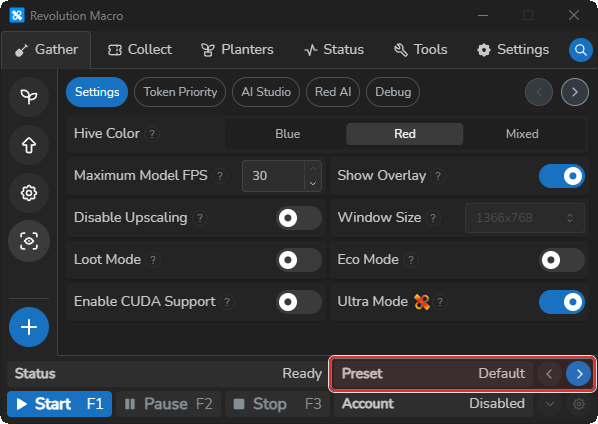
Task: Select the up-arrow icon in the sidebar
Action: [29, 145]
